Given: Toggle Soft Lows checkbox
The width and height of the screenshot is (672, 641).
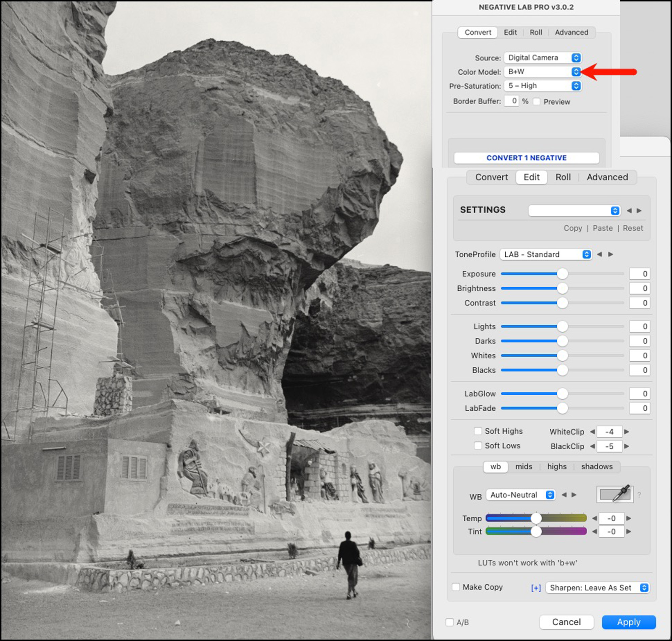Looking at the screenshot, I should 478,446.
